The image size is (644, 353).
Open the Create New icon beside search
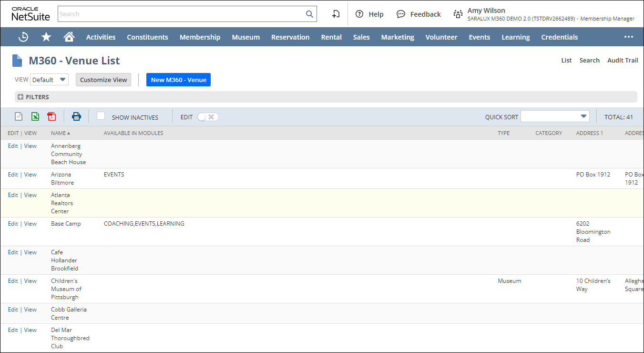click(x=336, y=14)
